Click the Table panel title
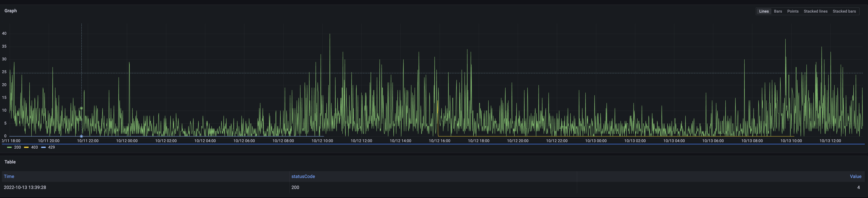Viewport: 868px width, 198px height. click(10, 162)
